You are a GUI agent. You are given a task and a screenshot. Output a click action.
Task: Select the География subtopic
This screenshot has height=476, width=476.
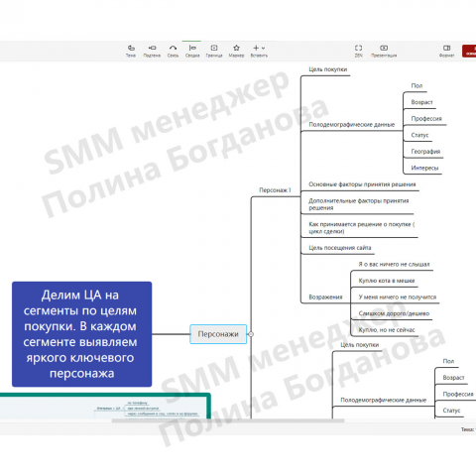[x=425, y=152]
